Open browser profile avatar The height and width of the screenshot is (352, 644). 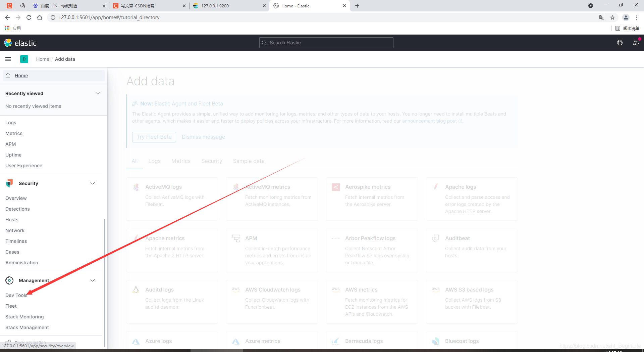pyautogui.click(x=626, y=17)
